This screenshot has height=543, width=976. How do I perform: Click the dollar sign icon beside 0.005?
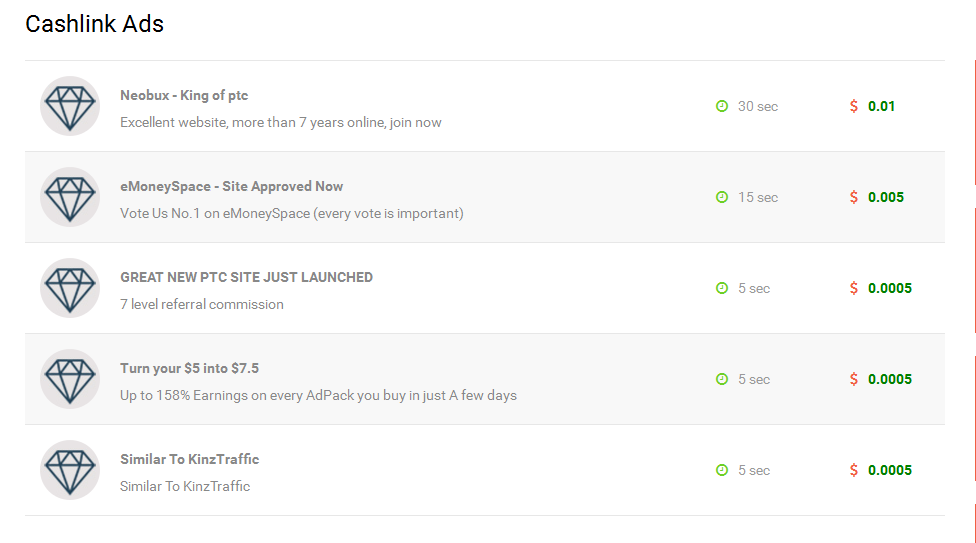tap(853, 197)
